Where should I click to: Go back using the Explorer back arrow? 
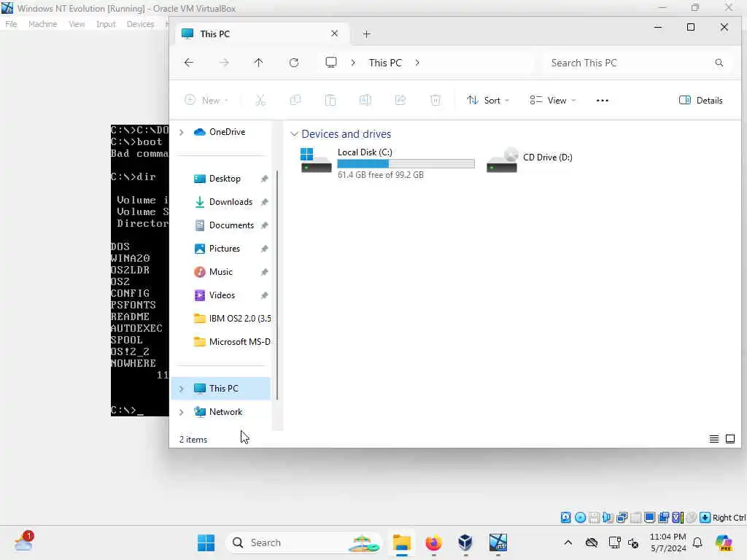coord(189,63)
